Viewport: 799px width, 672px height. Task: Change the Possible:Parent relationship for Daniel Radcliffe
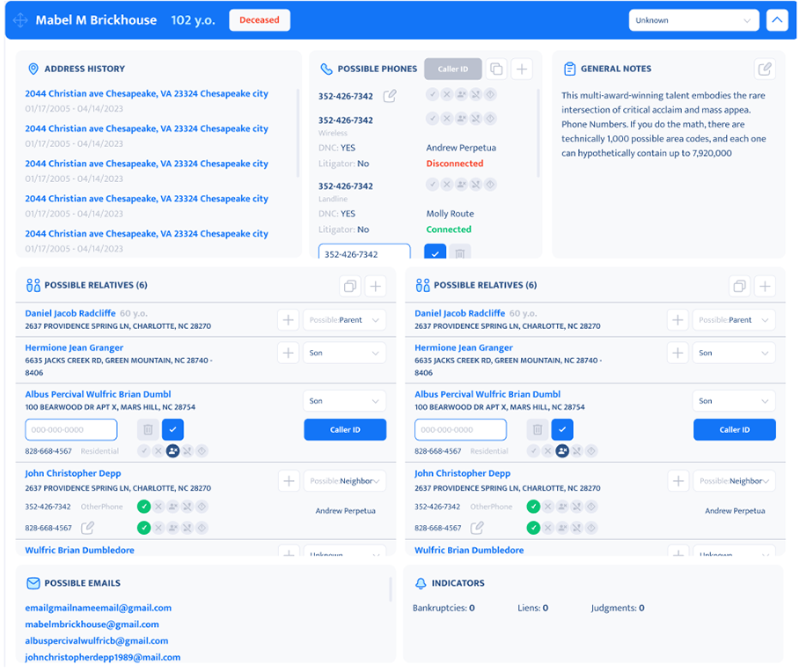coord(345,319)
